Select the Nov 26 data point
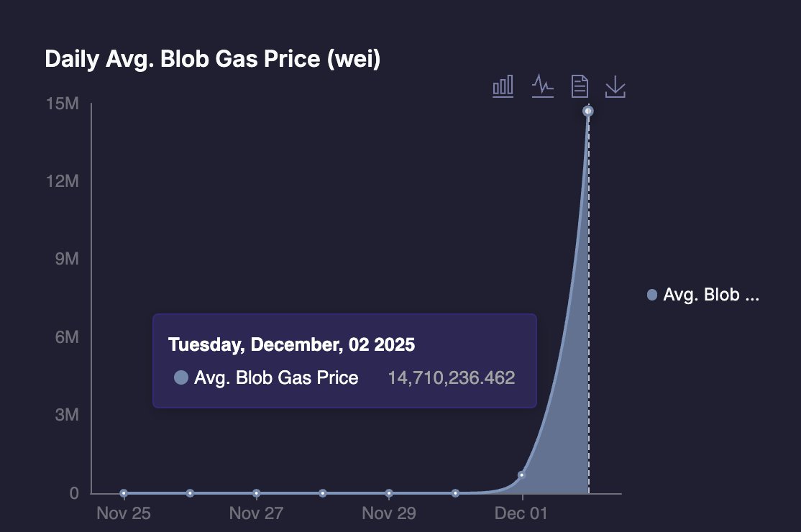 pos(190,493)
